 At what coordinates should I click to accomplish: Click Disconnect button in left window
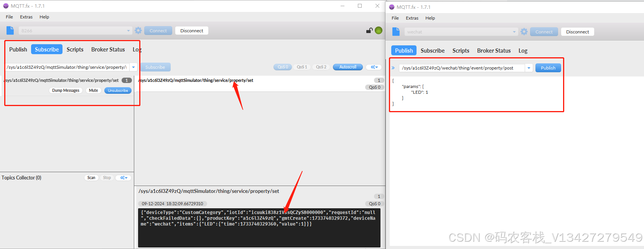click(192, 31)
